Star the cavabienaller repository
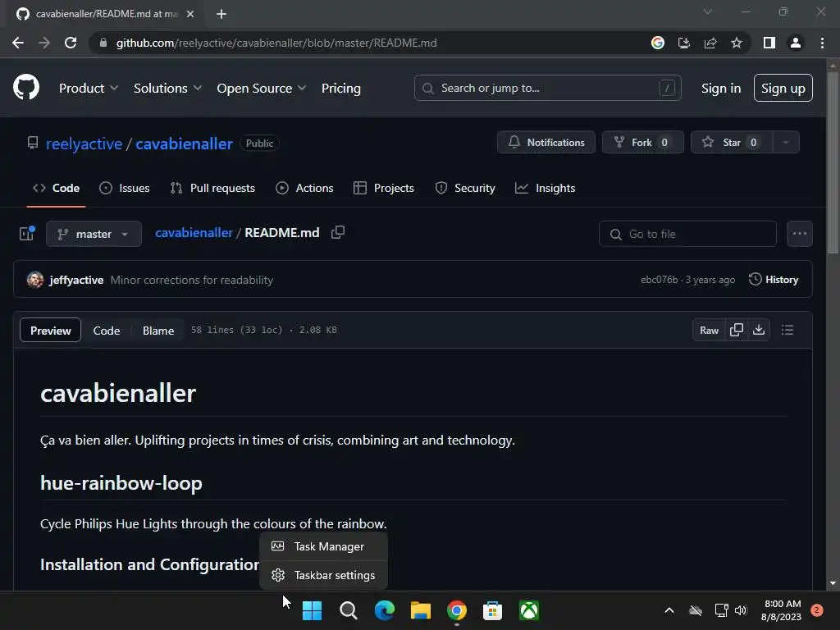 (731, 143)
